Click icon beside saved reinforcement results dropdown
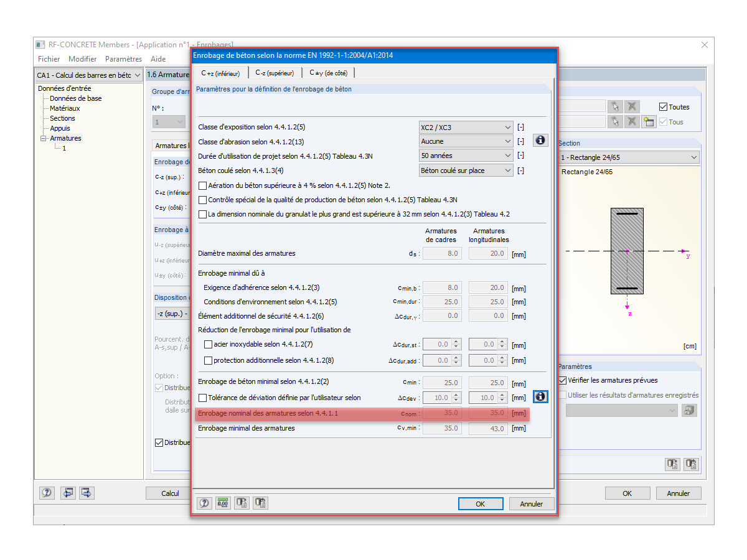 tap(689, 410)
